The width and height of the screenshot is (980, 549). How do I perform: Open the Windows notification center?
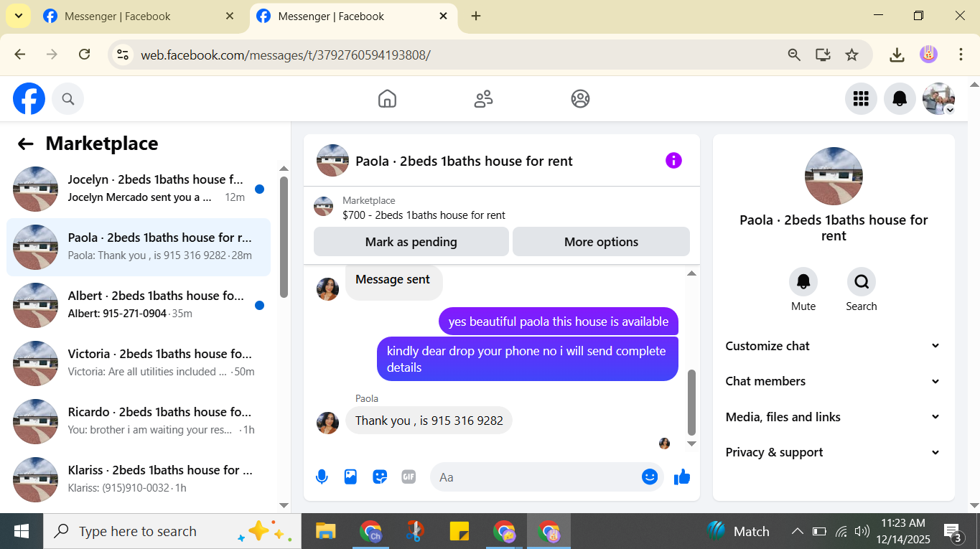tap(953, 532)
